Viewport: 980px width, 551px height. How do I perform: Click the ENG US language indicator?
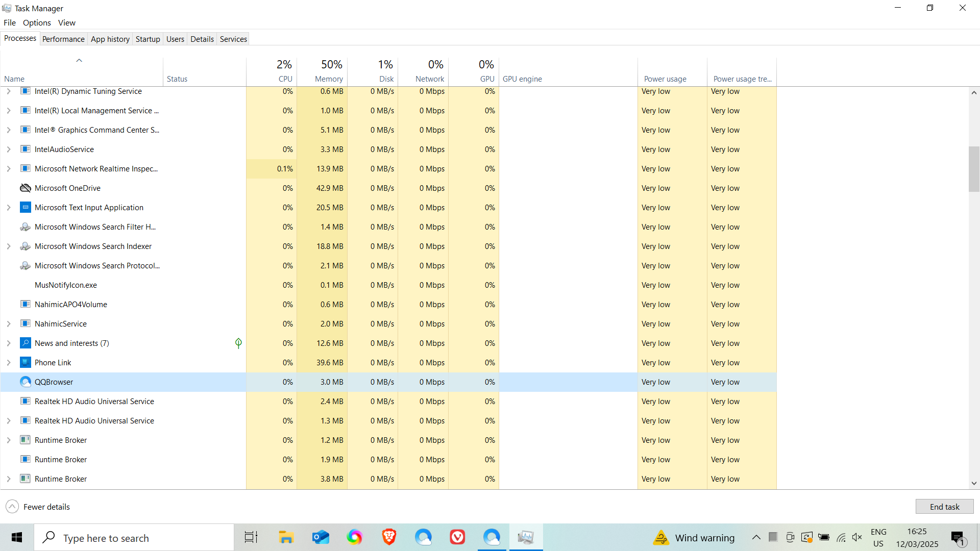pyautogui.click(x=878, y=537)
